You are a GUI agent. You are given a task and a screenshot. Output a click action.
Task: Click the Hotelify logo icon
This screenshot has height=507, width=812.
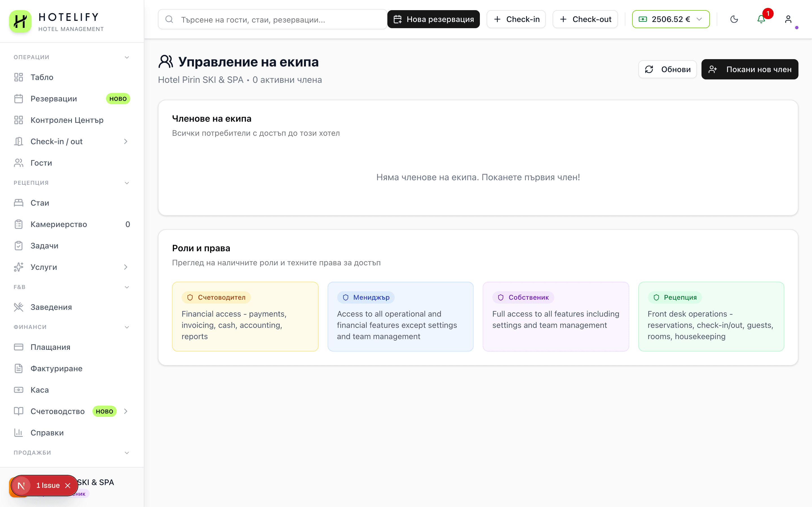point(20,21)
